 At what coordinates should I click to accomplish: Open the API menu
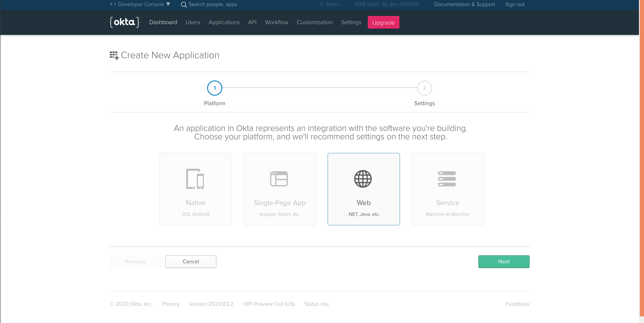[252, 22]
